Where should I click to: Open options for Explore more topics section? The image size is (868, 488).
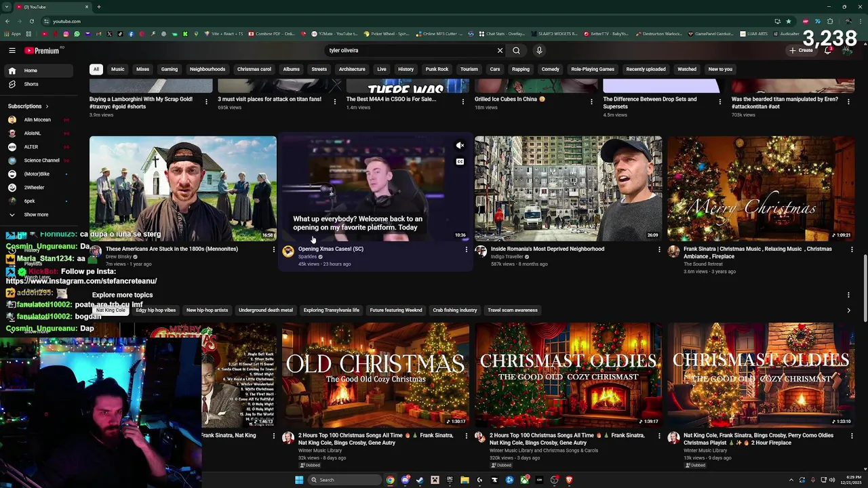(848, 295)
